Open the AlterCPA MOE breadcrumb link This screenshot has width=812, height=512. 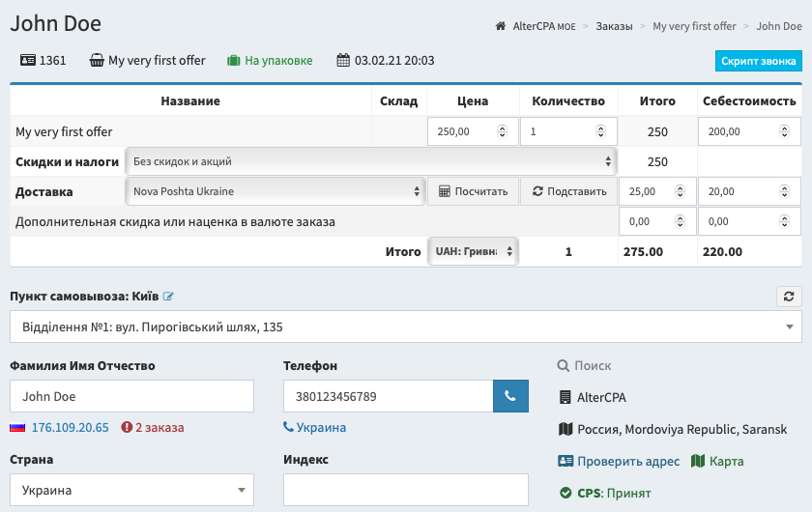(543, 26)
